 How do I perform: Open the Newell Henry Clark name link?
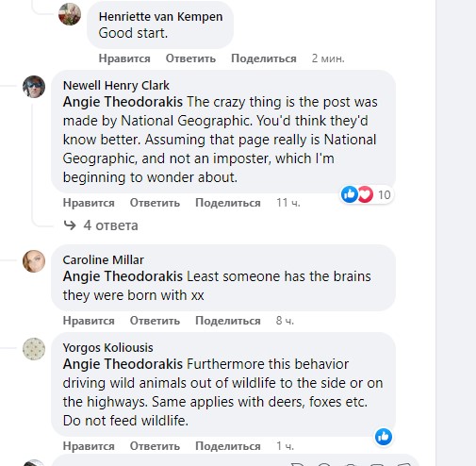[116, 86]
